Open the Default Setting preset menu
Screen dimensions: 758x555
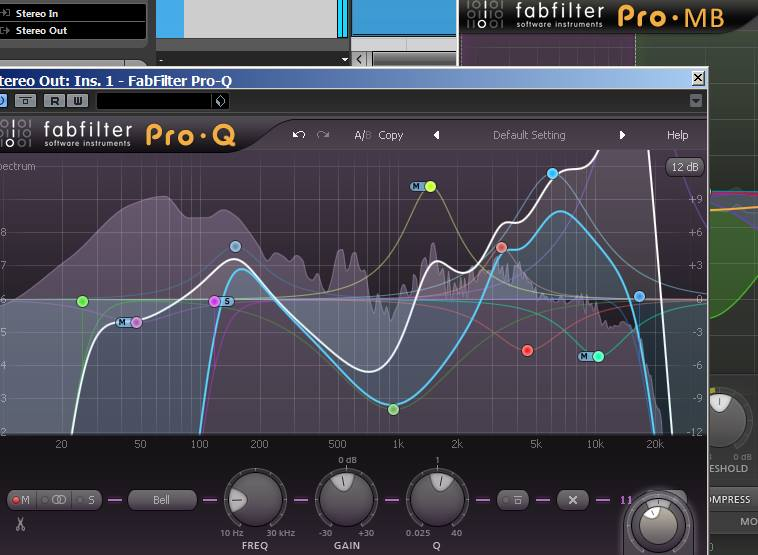(529, 135)
